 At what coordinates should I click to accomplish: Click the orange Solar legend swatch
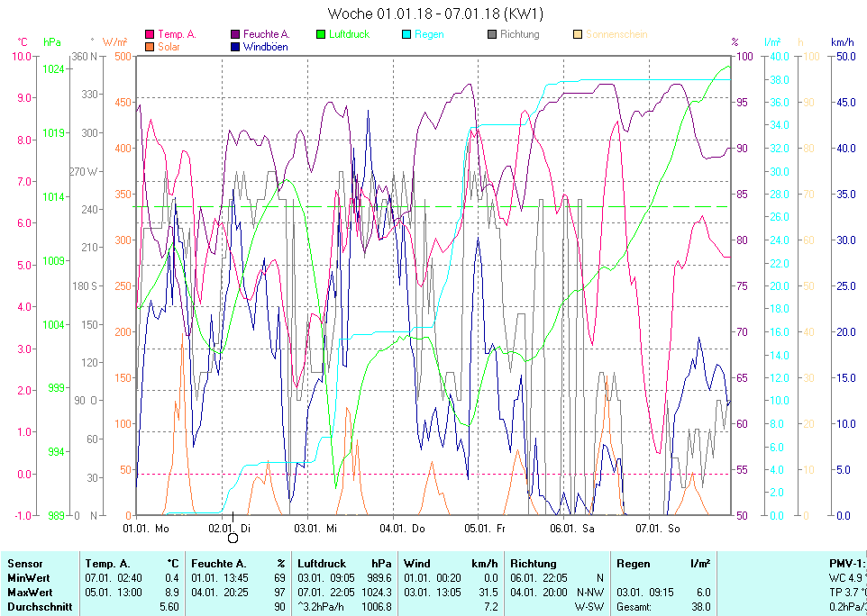(150, 47)
